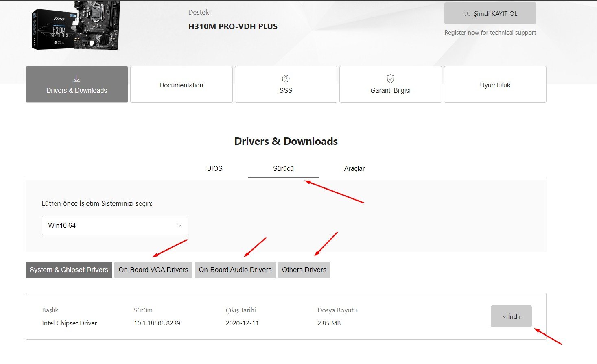The height and width of the screenshot is (364, 597).
Task: Click the Intel Chipset Driver title
Action: click(70, 323)
